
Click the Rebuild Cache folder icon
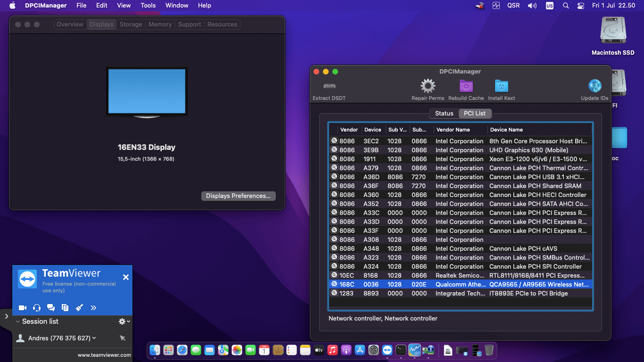click(x=466, y=86)
